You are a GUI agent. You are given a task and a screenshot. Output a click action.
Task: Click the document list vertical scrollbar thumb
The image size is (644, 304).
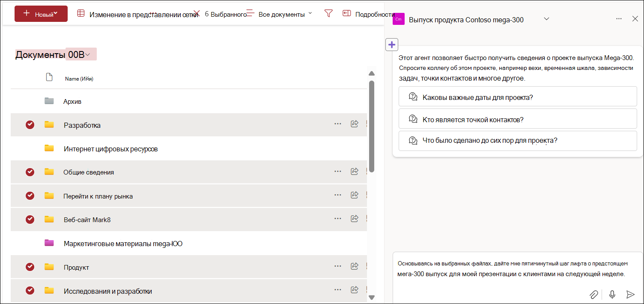tap(372, 126)
